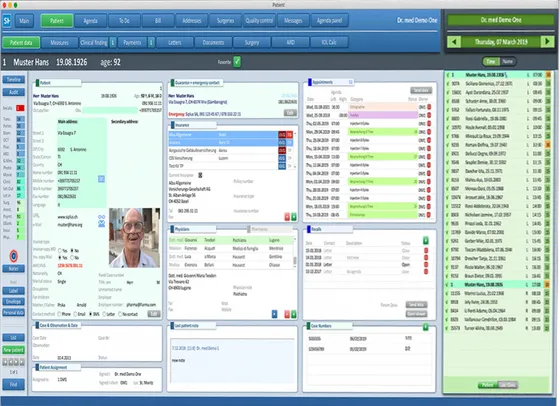Select the SMS contact method
The image size is (560, 406).
[x=91, y=314]
